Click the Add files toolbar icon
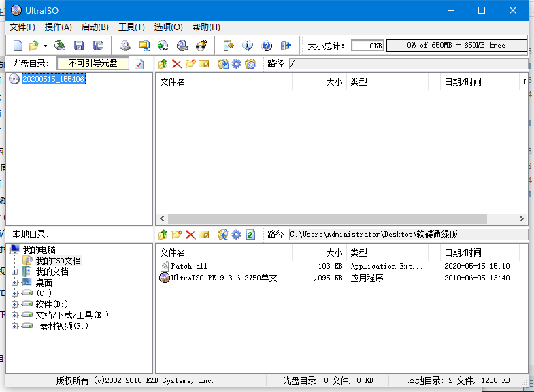The height and width of the screenshot is (392, 534). [x=229, y=46]
